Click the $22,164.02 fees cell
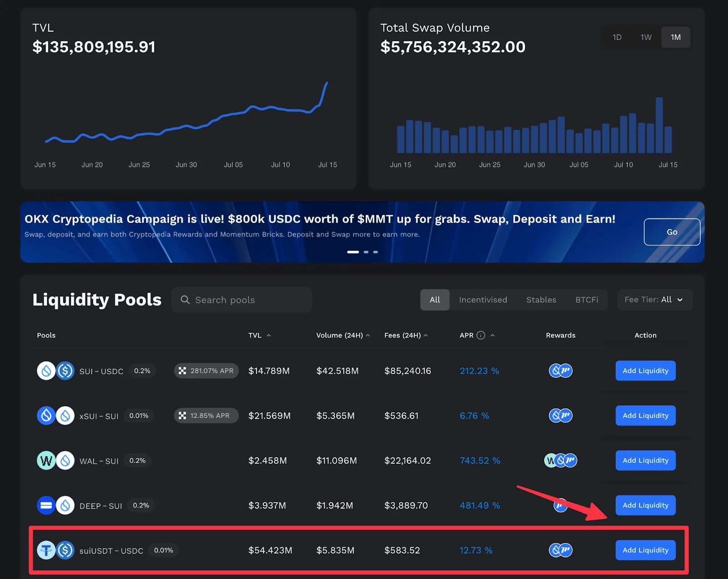Screen dimensions: 728x579 [408, 461]
